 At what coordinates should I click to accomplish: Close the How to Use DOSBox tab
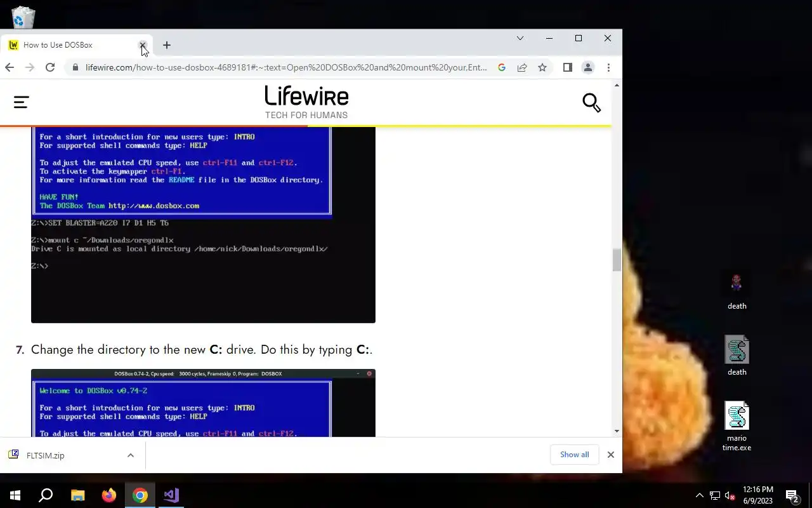143,45
